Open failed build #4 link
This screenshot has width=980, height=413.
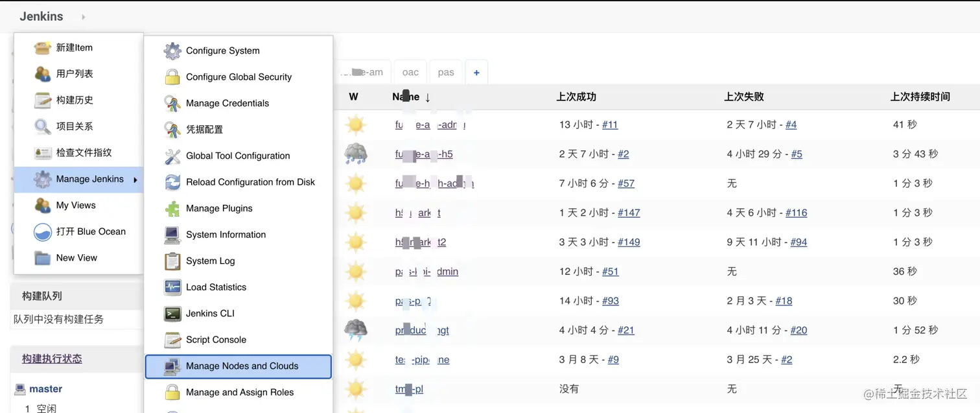[x=791, y=124]
